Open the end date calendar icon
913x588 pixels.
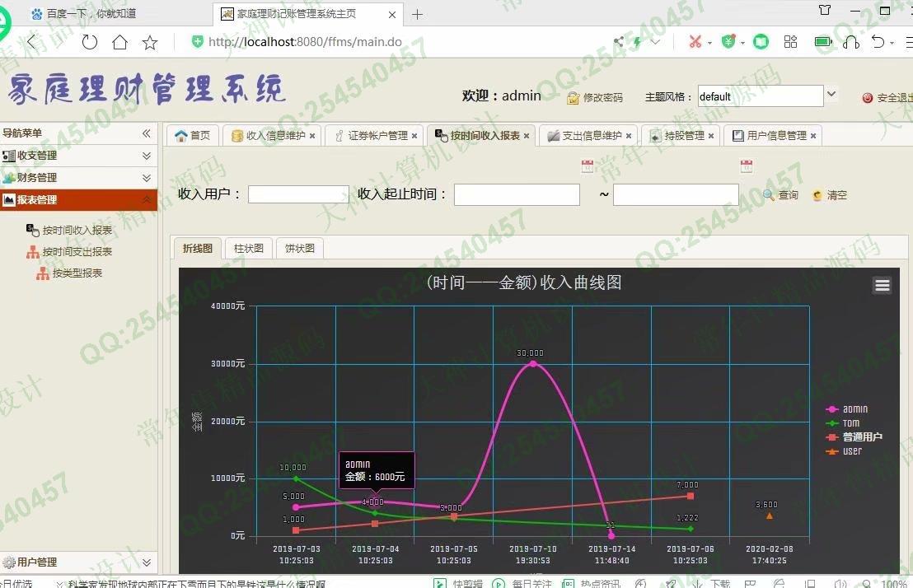point(747,166)
